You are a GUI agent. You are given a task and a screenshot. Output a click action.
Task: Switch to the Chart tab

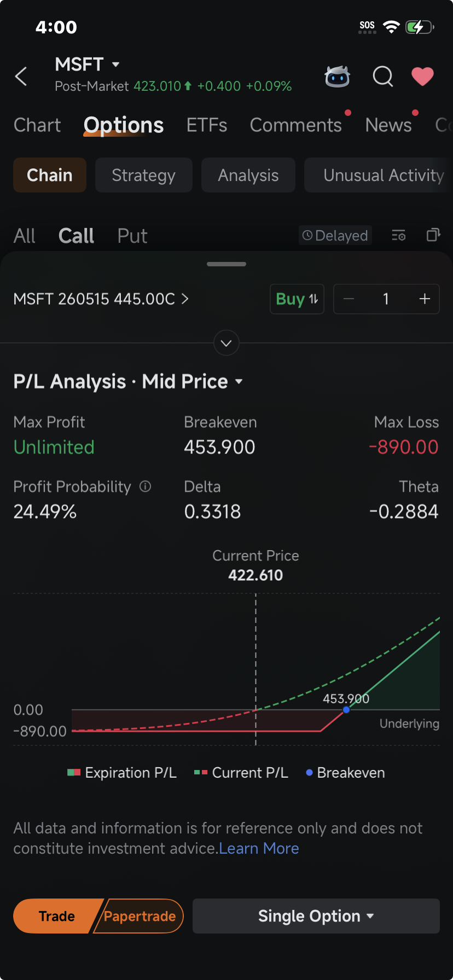(37, 125)
